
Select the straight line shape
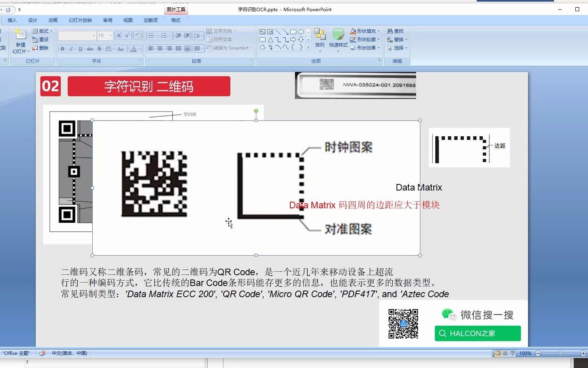278,32
